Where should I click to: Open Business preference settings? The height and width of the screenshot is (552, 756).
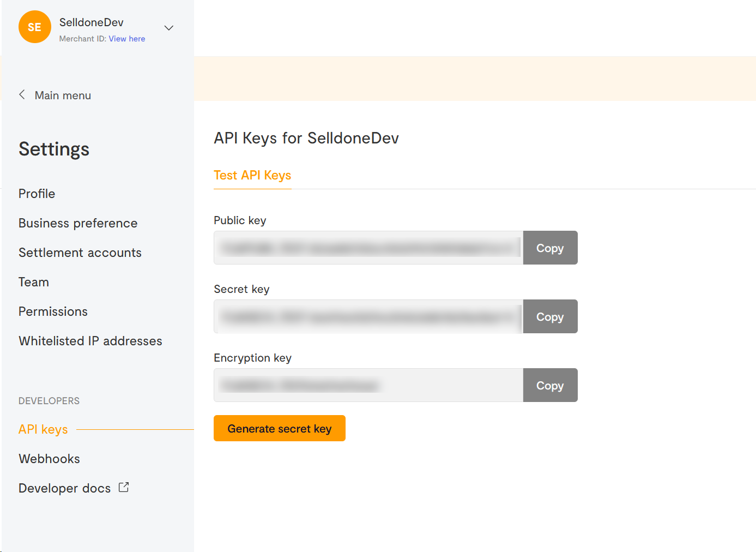coord(78,223)
